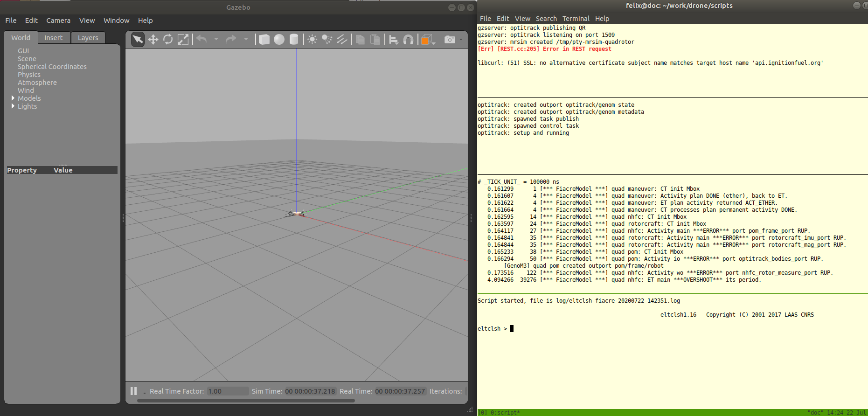
Task: Click the quadrotor model in the scene
Action: [x=296, y=213]
